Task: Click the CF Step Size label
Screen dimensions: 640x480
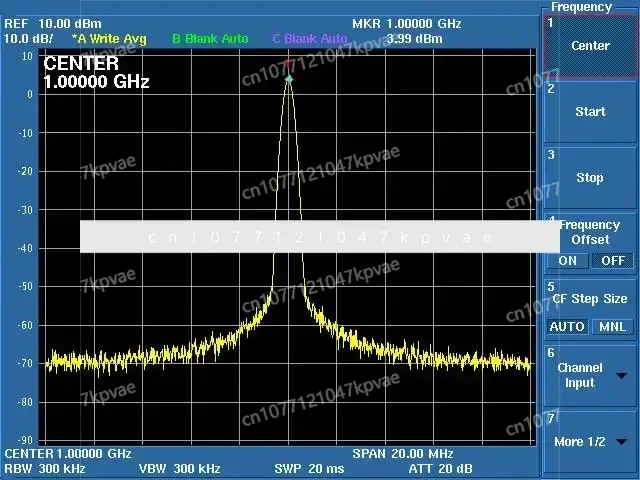Action: point(589,299)
